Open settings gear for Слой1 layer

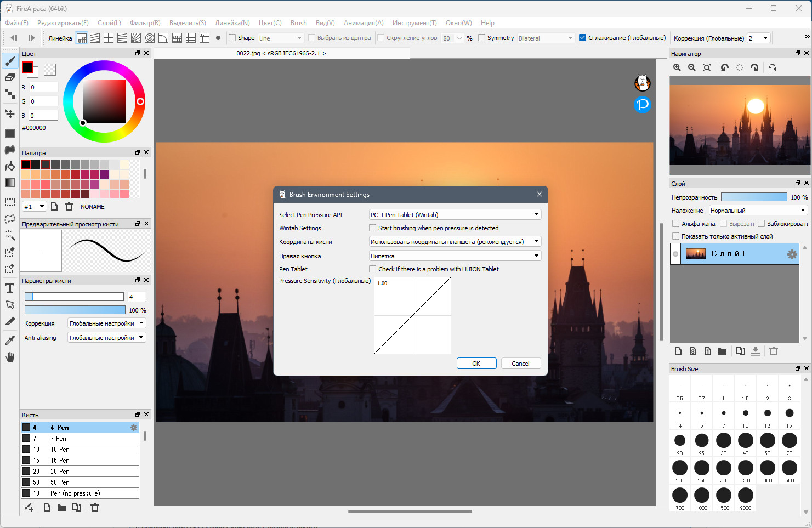click(792, 254)
